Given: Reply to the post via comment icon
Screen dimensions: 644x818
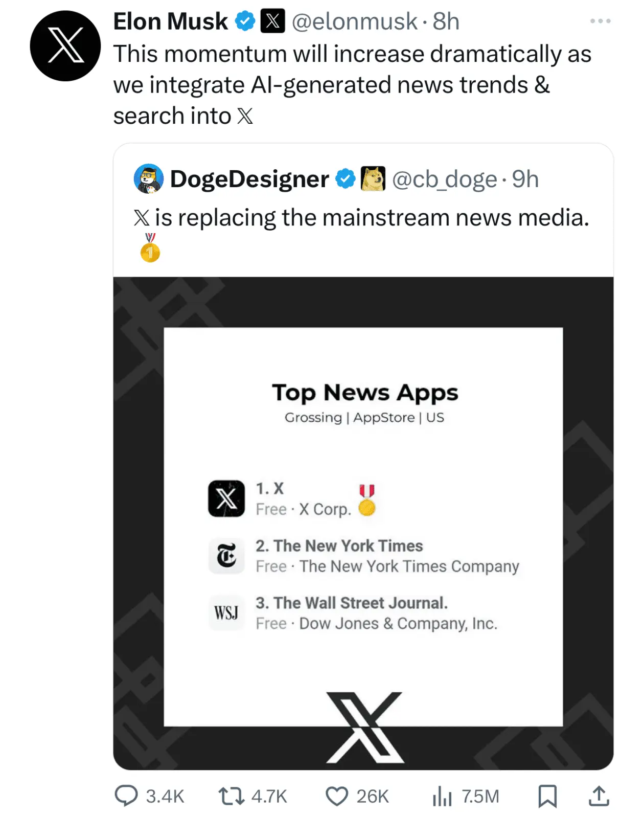Looking at the screenshot, I should pyautogui.click(x=126, y=796).
